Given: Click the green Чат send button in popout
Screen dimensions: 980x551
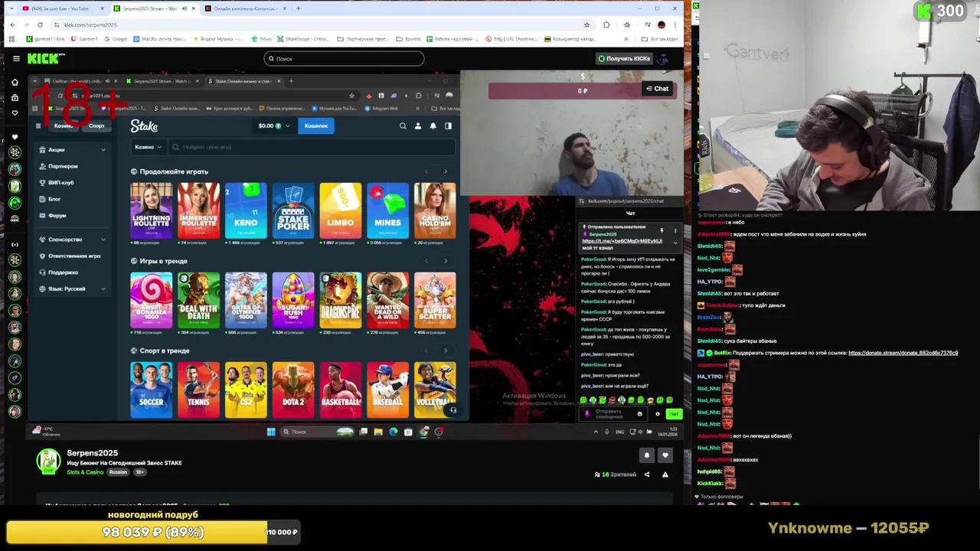Looking at the screenshot, I should pos(674,414).
